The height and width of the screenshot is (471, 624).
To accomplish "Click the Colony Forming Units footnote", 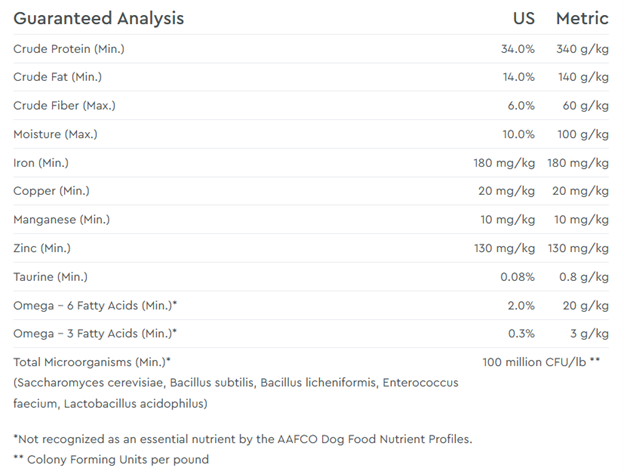I will (x=111, y=459).
